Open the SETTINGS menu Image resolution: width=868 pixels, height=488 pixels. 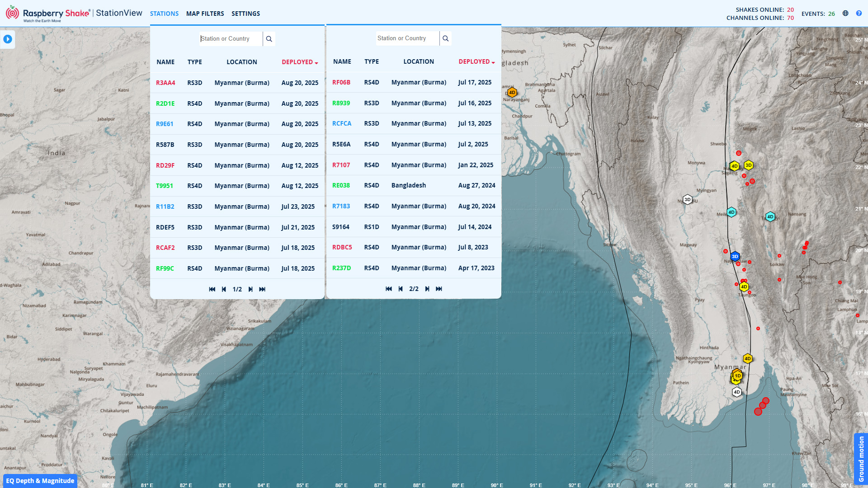(x=245, y=14)
